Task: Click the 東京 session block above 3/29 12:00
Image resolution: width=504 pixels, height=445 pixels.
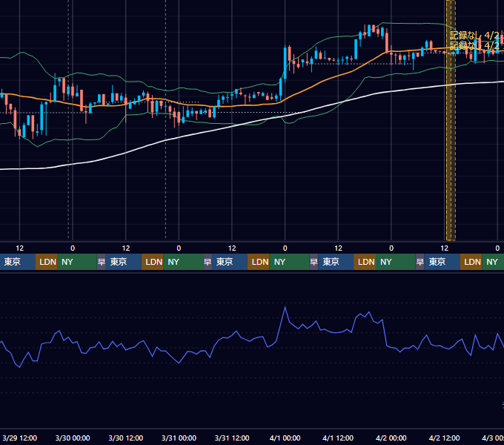Action: [x=17, y=262]
